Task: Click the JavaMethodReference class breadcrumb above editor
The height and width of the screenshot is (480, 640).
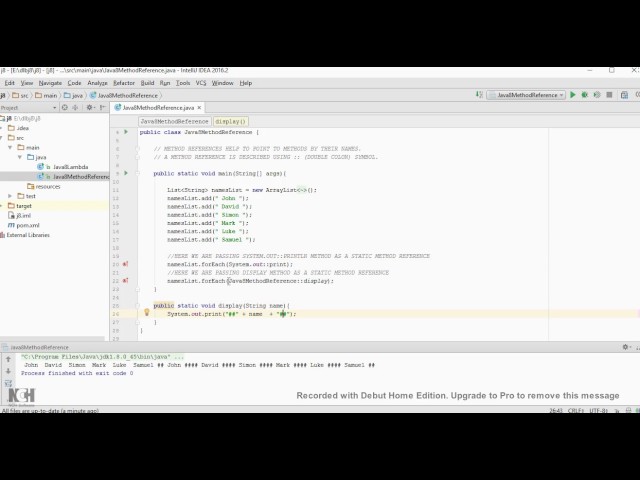Action: tap(174, 121)
